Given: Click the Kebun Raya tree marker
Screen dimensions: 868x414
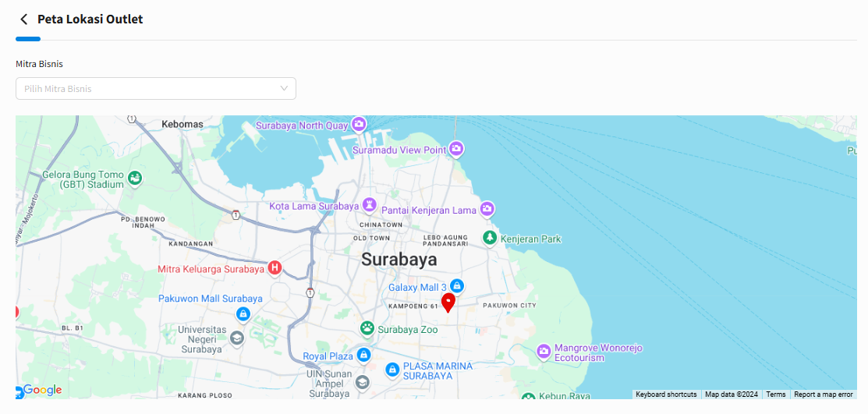Looking at the screenshot, I should pyautogui.click(x=530, y=396).
